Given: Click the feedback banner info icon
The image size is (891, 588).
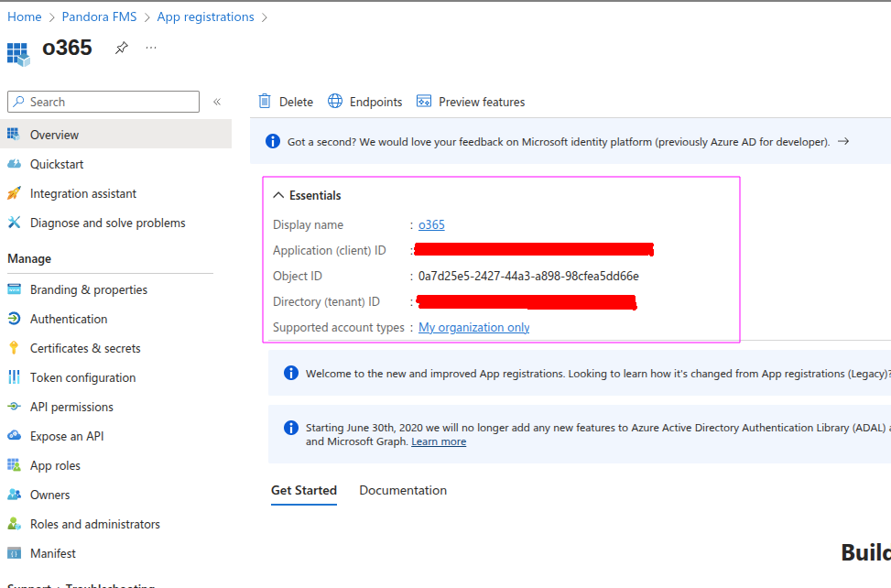Looking at the screenshot, I should tap(273, 141).
